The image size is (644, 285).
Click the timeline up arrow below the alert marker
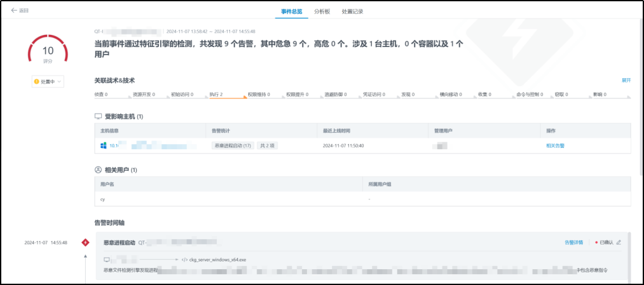click(x=85, y=256)
